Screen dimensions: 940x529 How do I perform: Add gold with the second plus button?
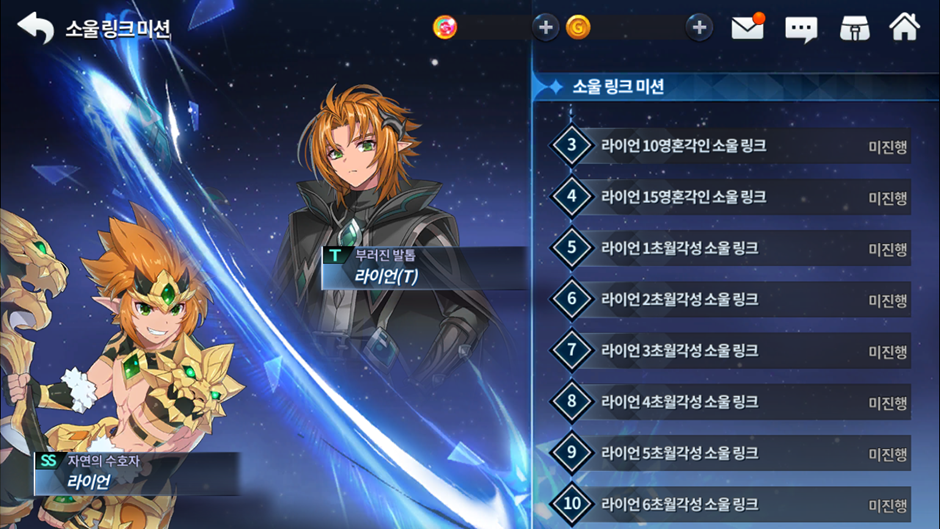(x=699, y=28)
